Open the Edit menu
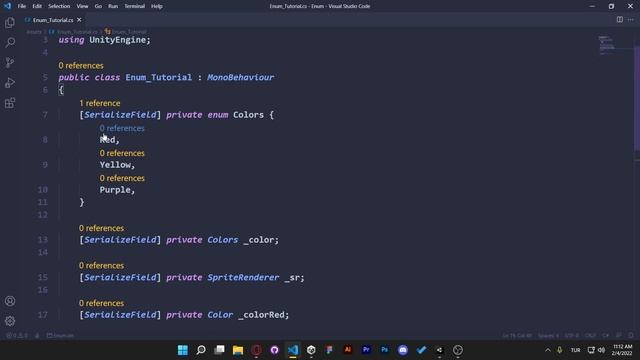640x360 pixels. (37, 6)
